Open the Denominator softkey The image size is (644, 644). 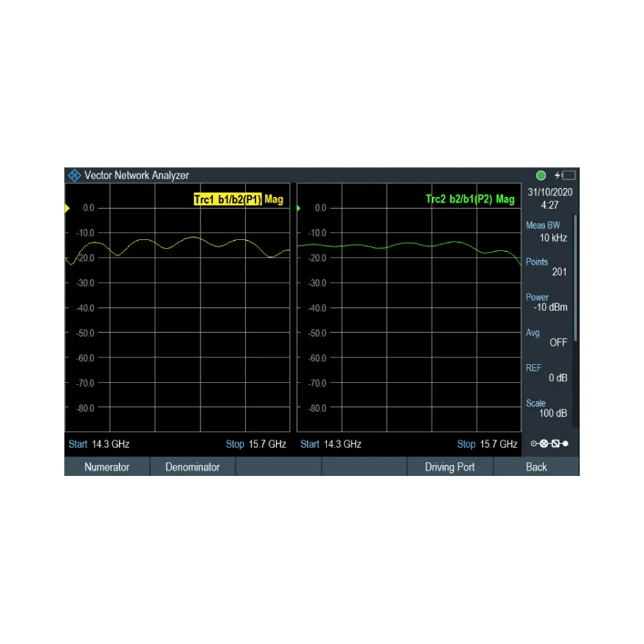coord(193,467)
